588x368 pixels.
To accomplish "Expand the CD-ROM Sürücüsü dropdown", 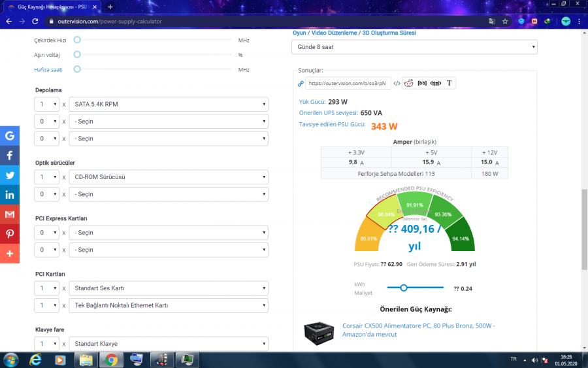I will [169, 177].
